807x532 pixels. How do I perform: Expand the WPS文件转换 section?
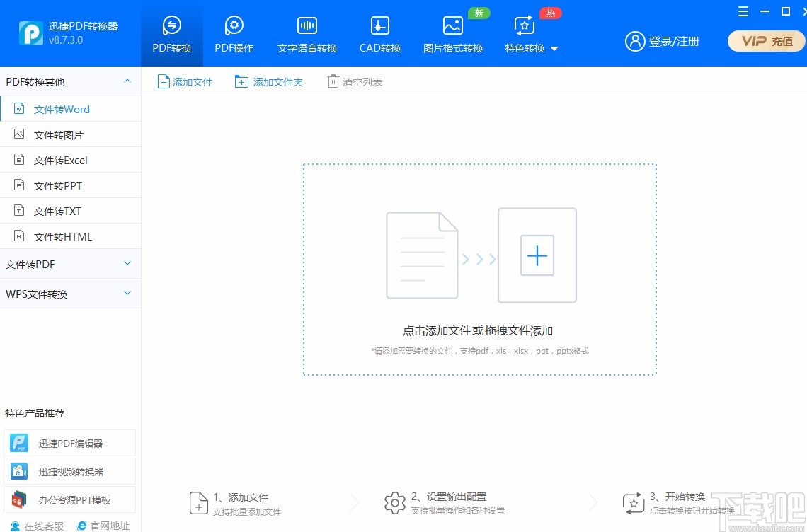(x=71, y=294)
